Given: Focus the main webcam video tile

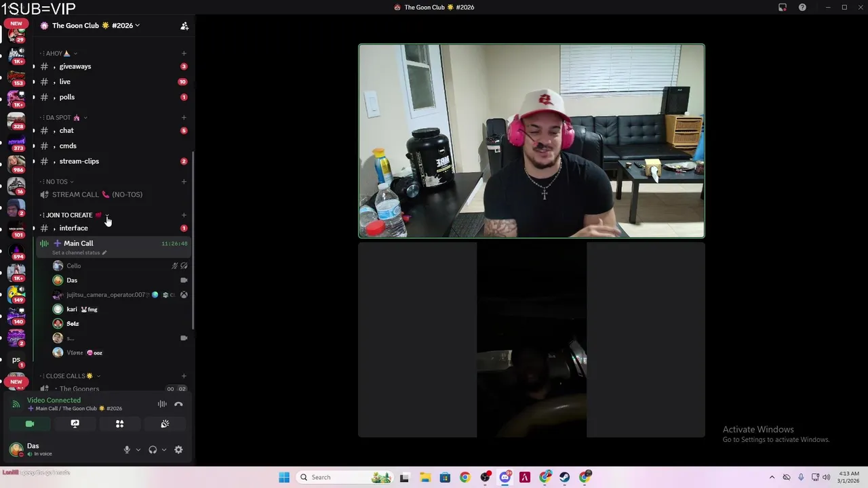Looking at the screenshot, I should [532, 141].
